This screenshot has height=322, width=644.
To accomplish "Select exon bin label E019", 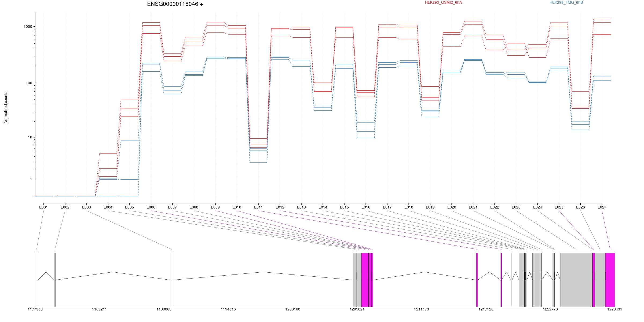I will click(x=430, y=207).
